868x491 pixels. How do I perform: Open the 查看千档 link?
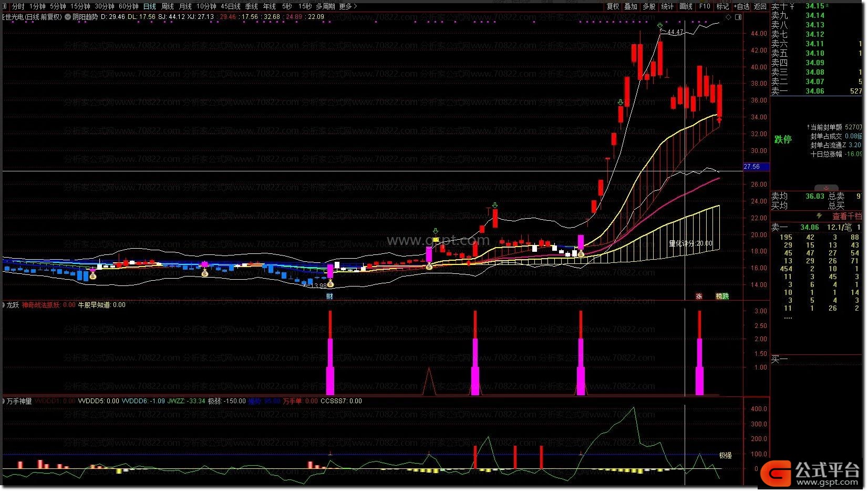847,216
